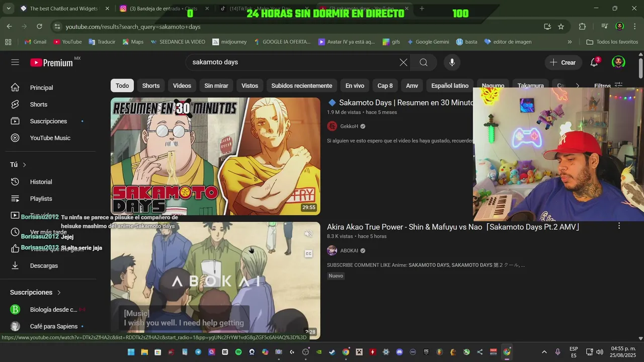Open the YouTube hamburger guide menu
644x362 pixels.
click(15, 62)
